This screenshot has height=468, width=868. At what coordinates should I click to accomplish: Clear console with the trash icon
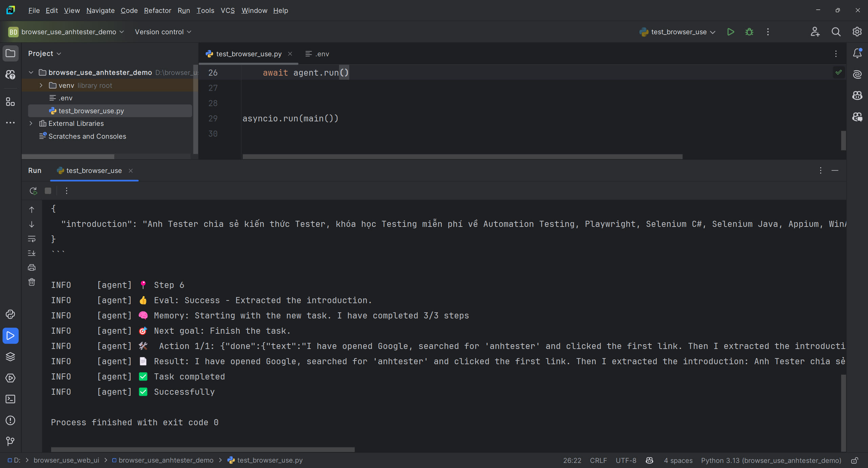32,282
